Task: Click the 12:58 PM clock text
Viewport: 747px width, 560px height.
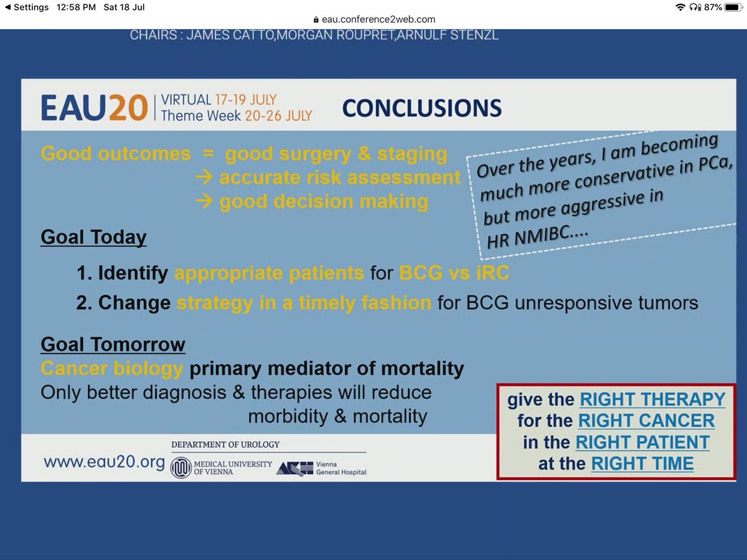Action: point(75,7)
